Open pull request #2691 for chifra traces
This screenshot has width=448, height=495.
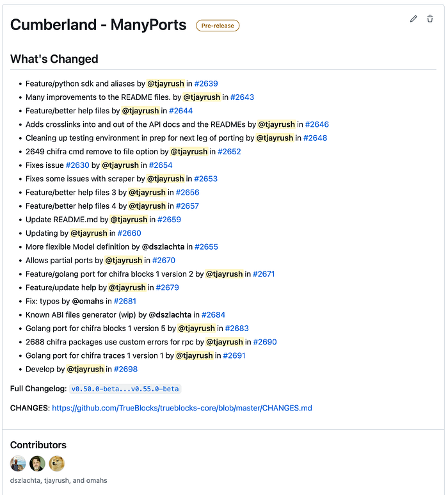point(234,355)
